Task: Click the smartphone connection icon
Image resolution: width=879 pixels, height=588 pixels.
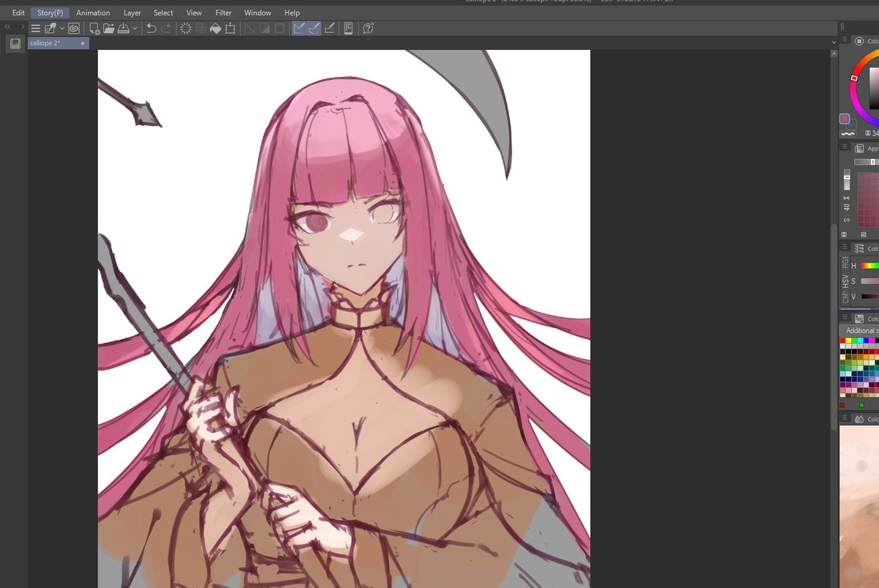Action: [x=348, y=29]
